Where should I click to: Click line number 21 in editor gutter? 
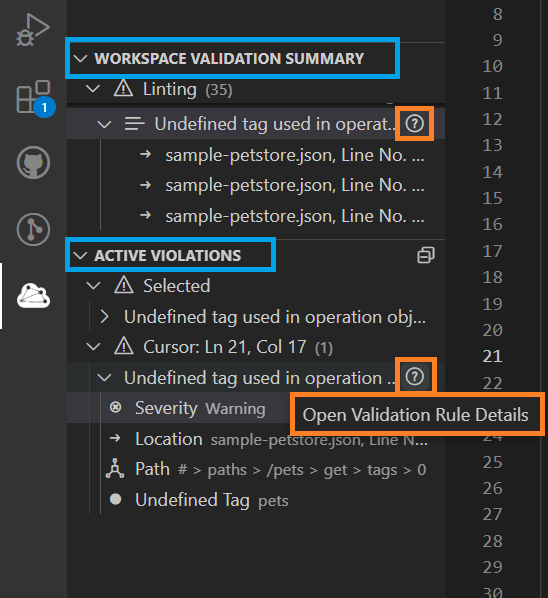(x=492, y=356)
